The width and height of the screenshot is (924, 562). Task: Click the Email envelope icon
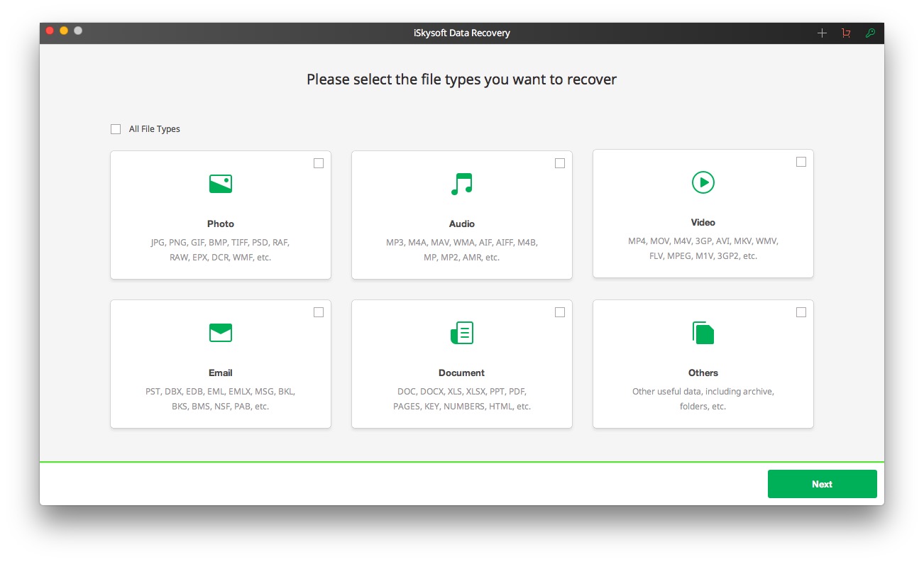tap(221, 333)
